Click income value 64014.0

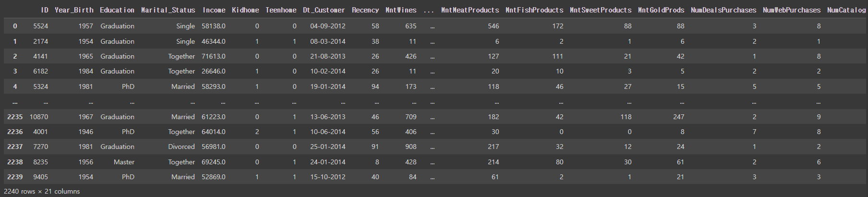pyautogui.click(x=214, y=132)
